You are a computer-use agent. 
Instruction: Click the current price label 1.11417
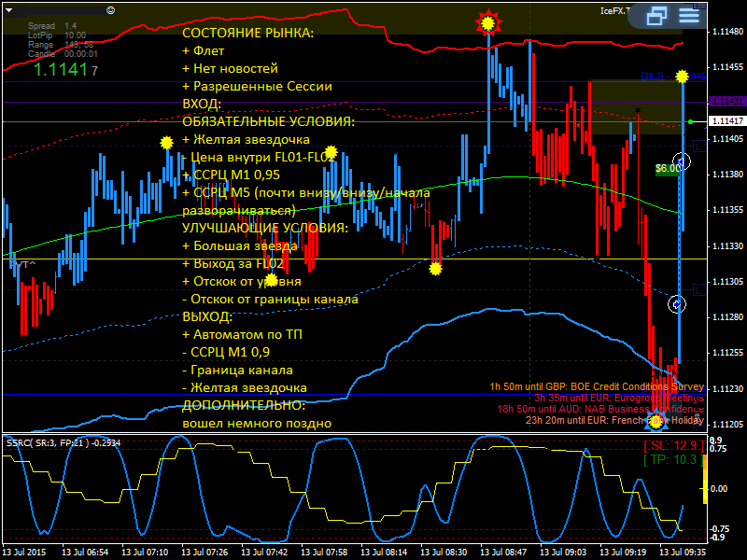point(727,121)
